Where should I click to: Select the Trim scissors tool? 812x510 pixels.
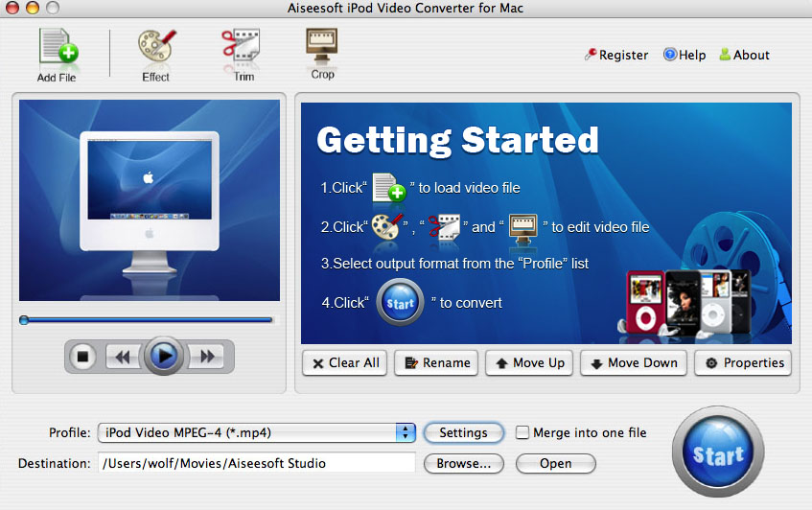[243, 55]
